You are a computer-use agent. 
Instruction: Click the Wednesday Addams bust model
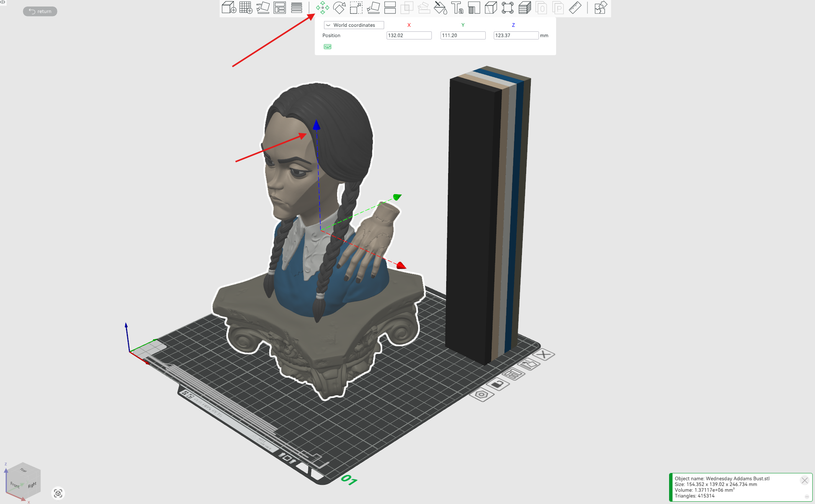pos(318,241)
